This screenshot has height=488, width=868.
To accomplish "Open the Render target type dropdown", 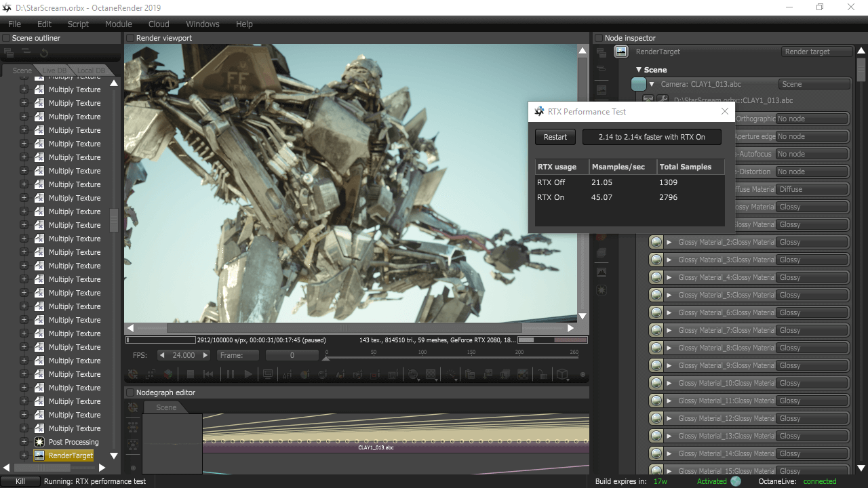I will point(816,52).
